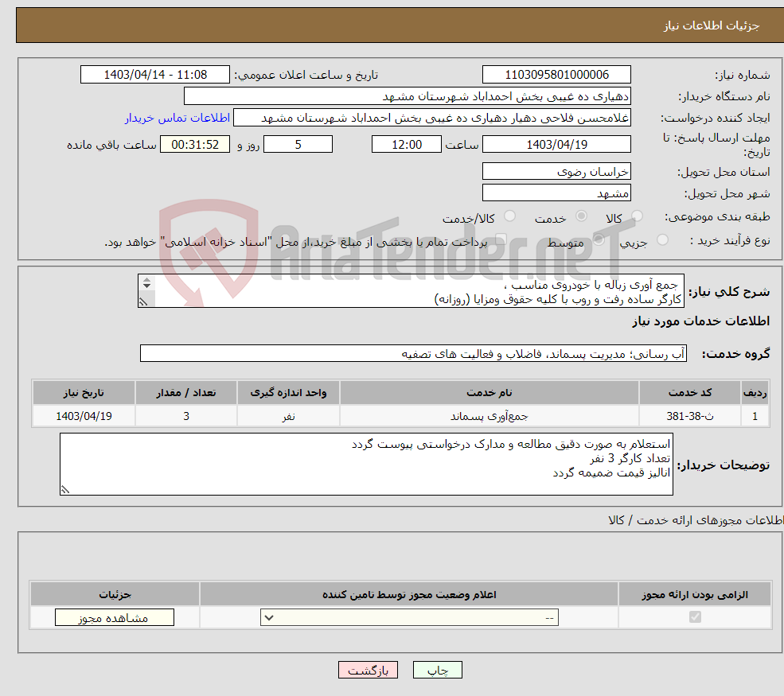
Task: Click the general description text area
Action: (x=411, y=291)
